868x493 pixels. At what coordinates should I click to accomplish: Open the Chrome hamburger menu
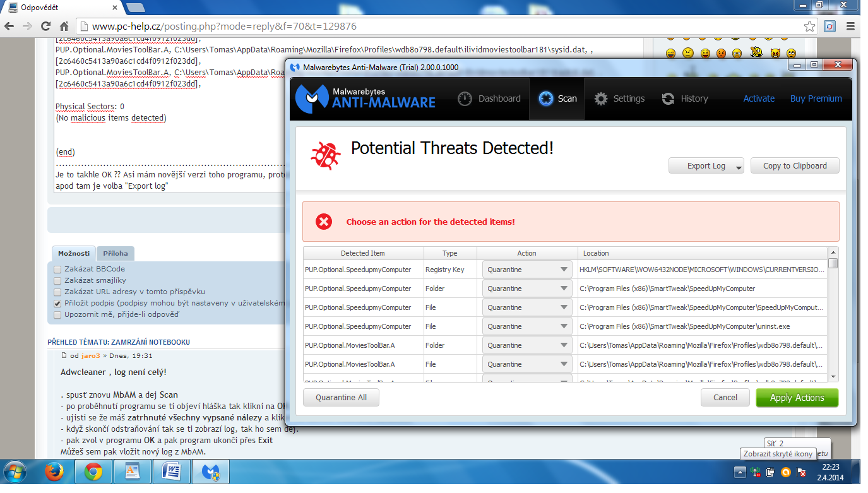[850, 27]
